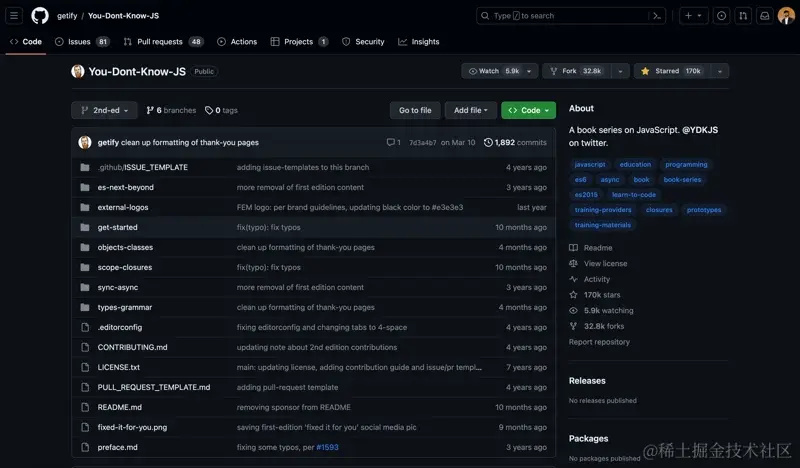Image resolution: width=800 pixels, height=468 pixels.
Task: Click the Readme book icon in About
Action: [573, 248]
